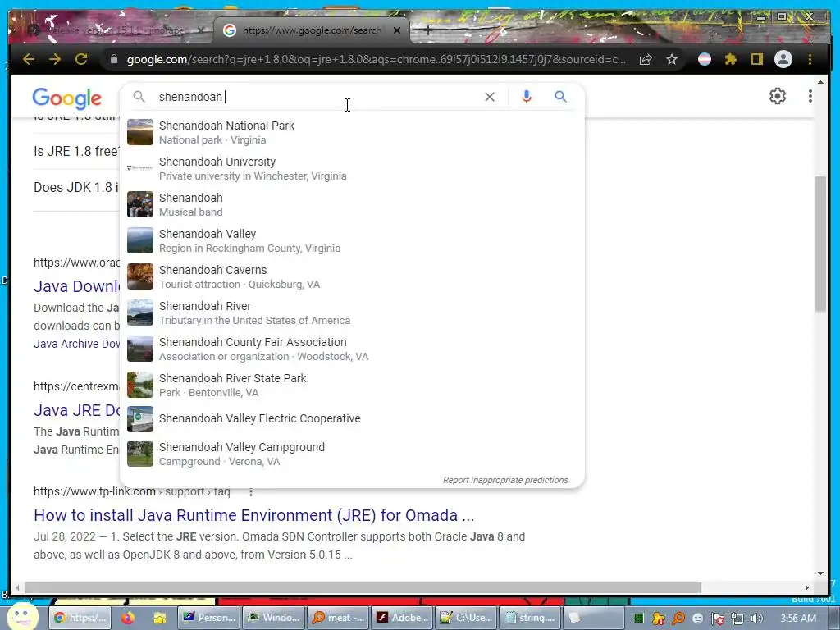840x630 pixels.
Task: Choose the Shenandoah University suggestion
Action: pos(352,169)
